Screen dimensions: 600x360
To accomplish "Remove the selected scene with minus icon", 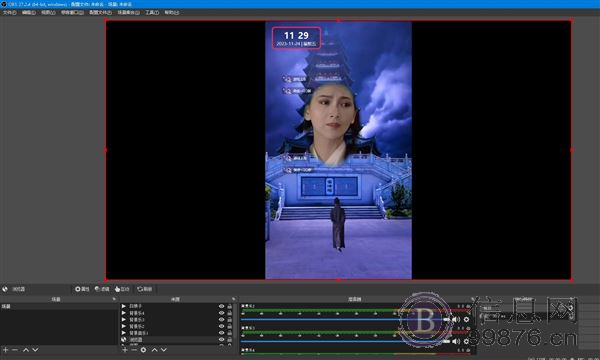I will click(15, 350).
